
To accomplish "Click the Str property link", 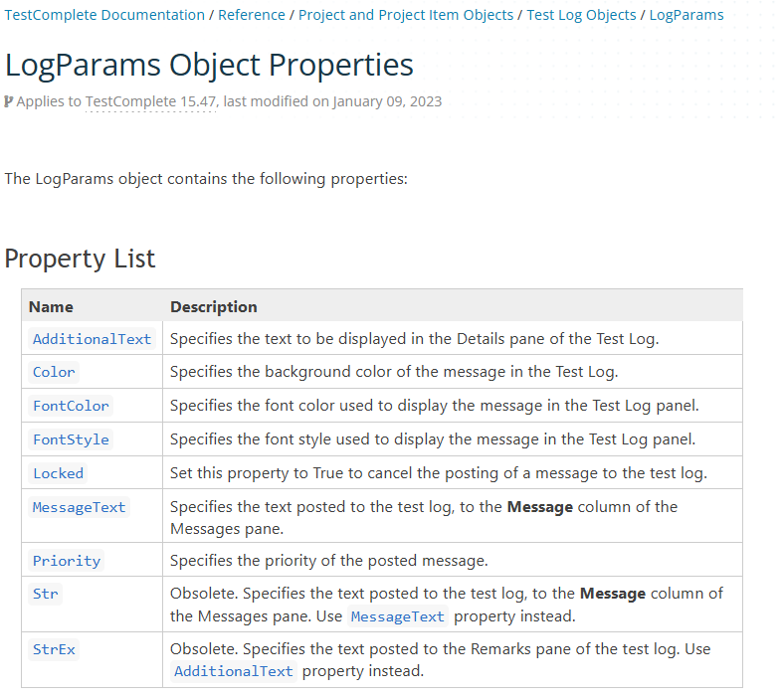I will [46, 594].
